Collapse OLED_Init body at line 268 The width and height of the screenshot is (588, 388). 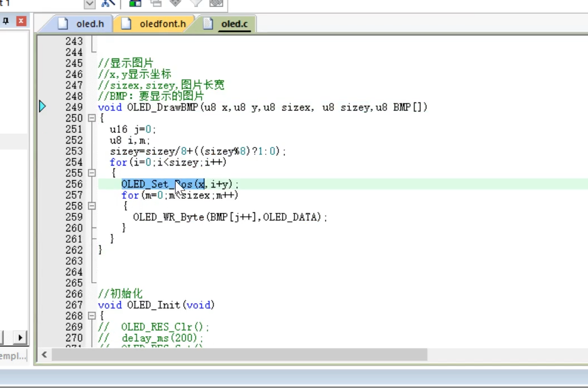[x=92, y=316]
